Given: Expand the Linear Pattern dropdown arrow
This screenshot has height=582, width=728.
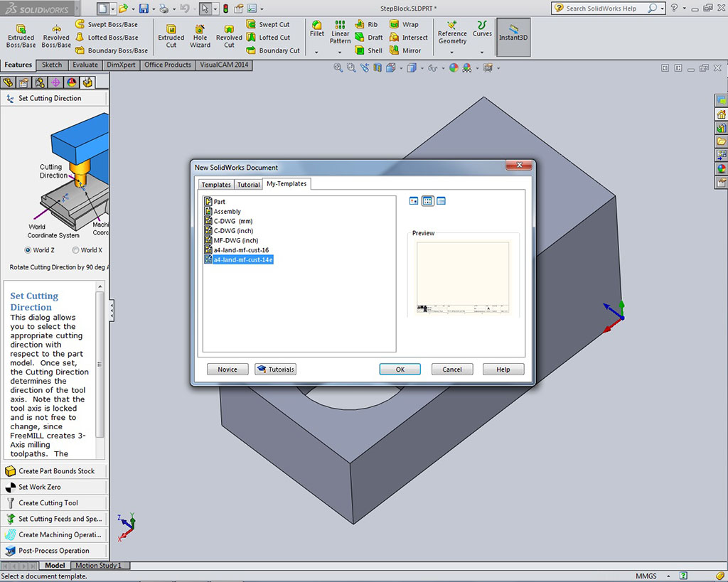Looking at the screenshot, I should 340,52.
